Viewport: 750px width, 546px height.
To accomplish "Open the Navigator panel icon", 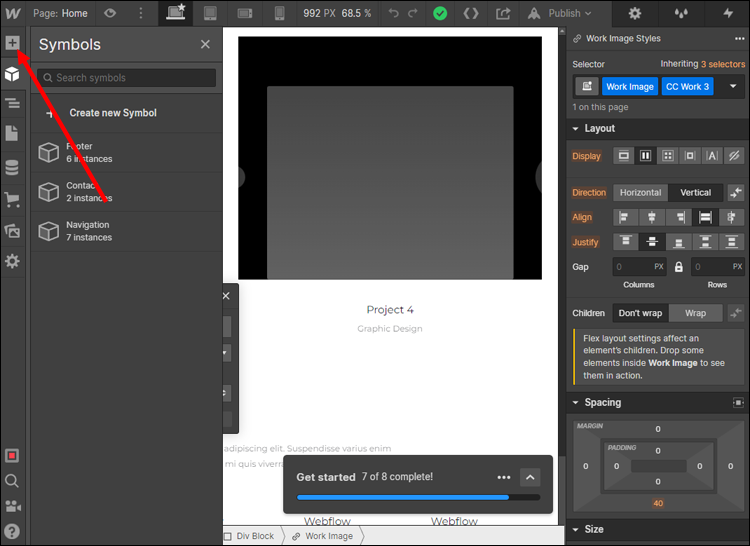I will point(12,103).
